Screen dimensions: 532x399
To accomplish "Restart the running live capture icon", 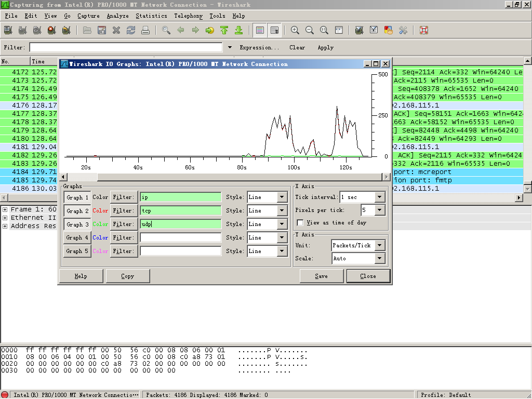I will pyautogui.click(x=66, y=30).
